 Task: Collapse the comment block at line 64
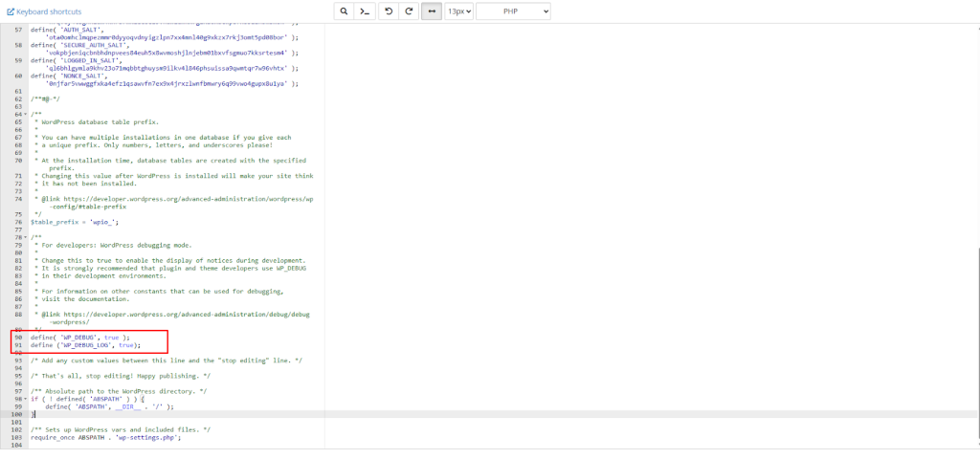click(25, 115)
